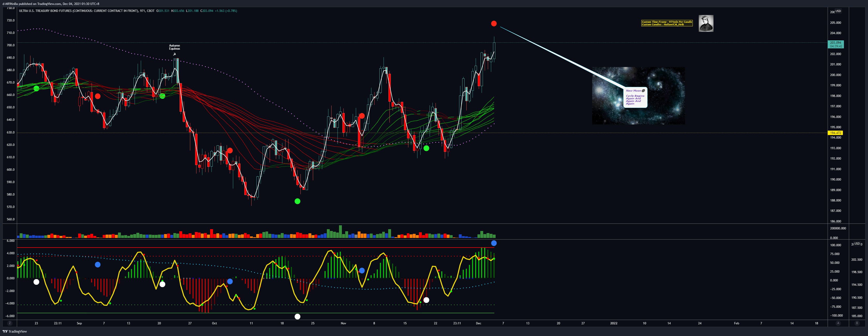Click Dec on the time axis
868x336 pixels.
click(479, 323)
